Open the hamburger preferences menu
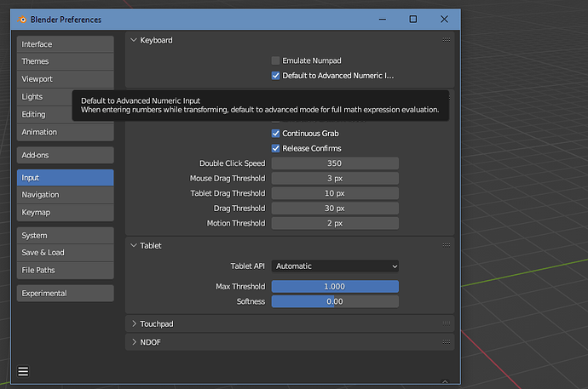The image size is (588, 389). pos(23,371)
